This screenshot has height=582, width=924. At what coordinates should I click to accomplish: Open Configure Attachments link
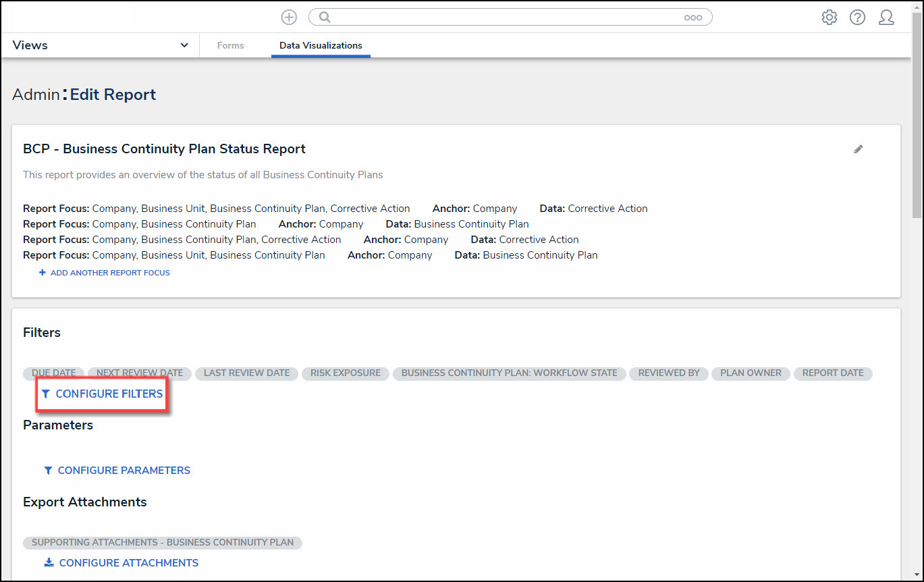click(129, 562)
